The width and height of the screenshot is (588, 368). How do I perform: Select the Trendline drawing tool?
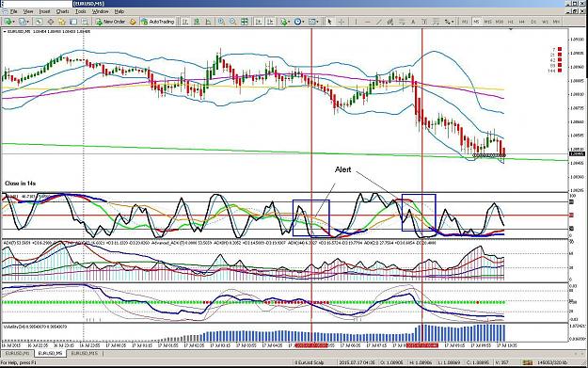(379, 22)
